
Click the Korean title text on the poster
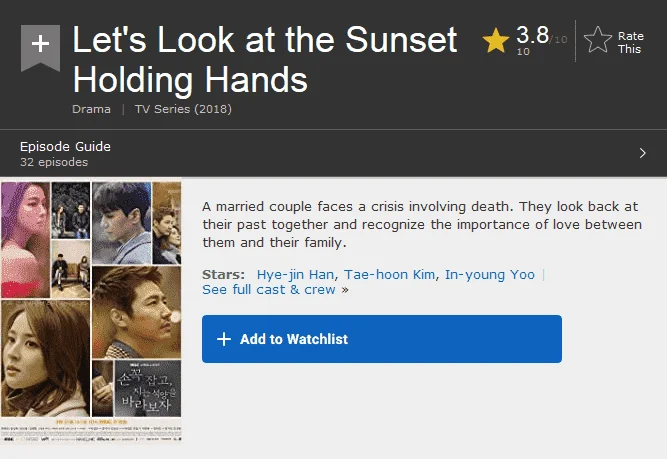pos(147,390)
